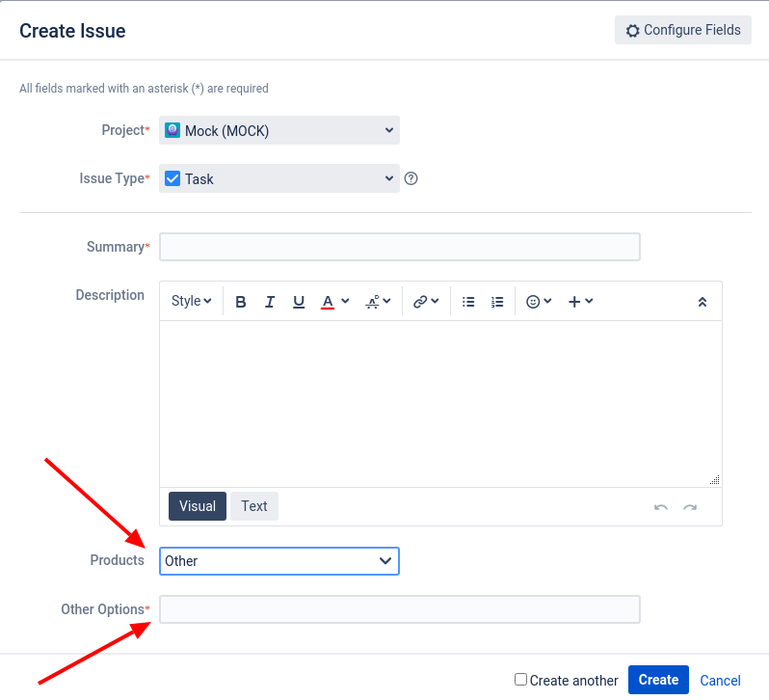The image size is (769, 700).
Task: Toggle underline formatting in description toolbar
Action: (x=299, y=302)
